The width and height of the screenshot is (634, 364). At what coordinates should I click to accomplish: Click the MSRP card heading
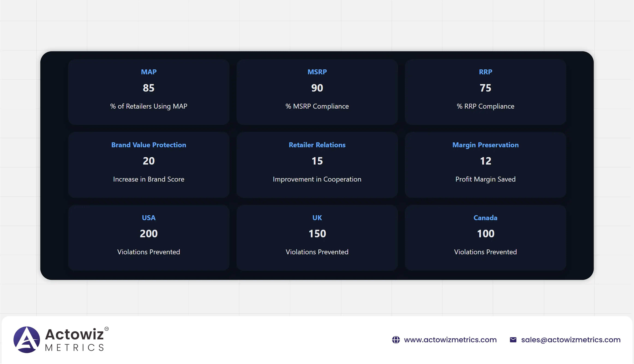point(317,72)
